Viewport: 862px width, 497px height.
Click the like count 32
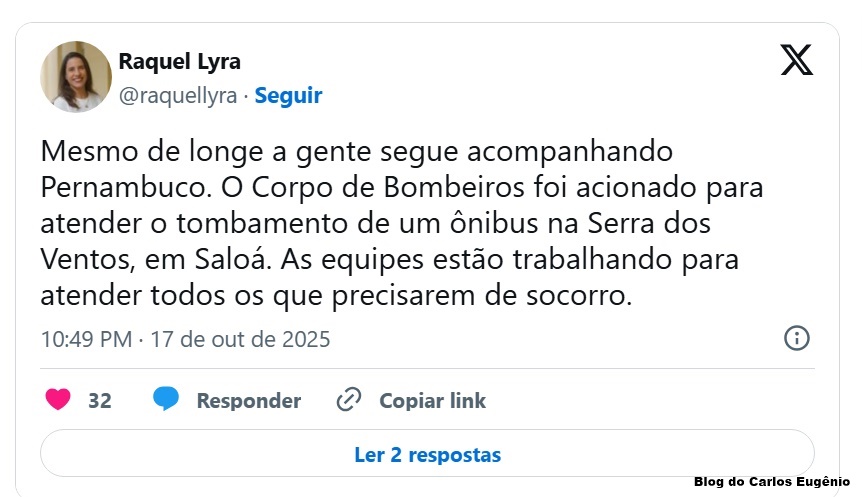[100, 401]
